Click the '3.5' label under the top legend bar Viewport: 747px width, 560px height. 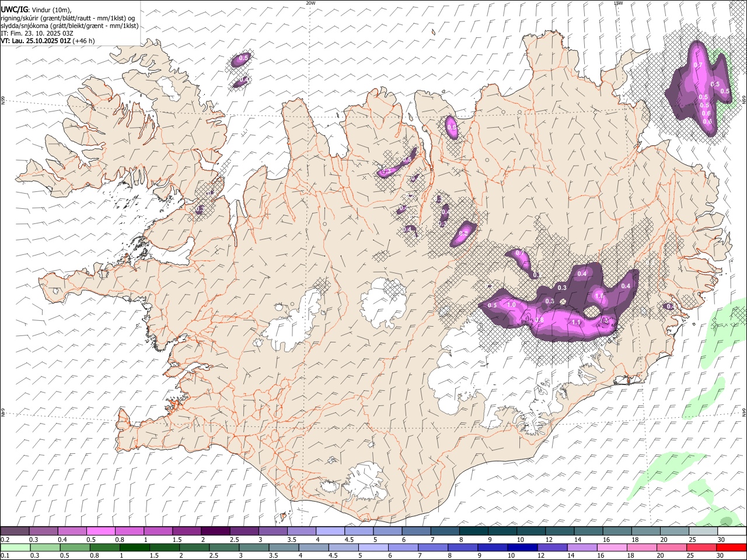click(291, 540)
